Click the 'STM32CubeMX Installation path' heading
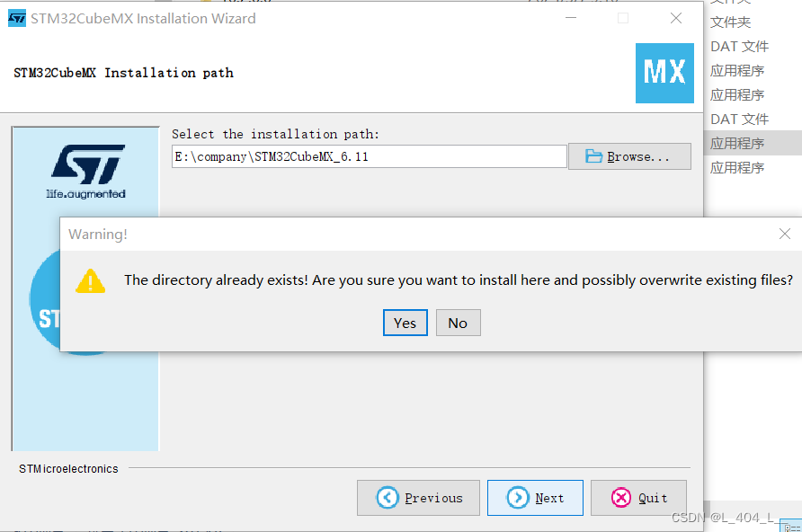The width and height of the screenshot is (802, 532). [123, 73]
